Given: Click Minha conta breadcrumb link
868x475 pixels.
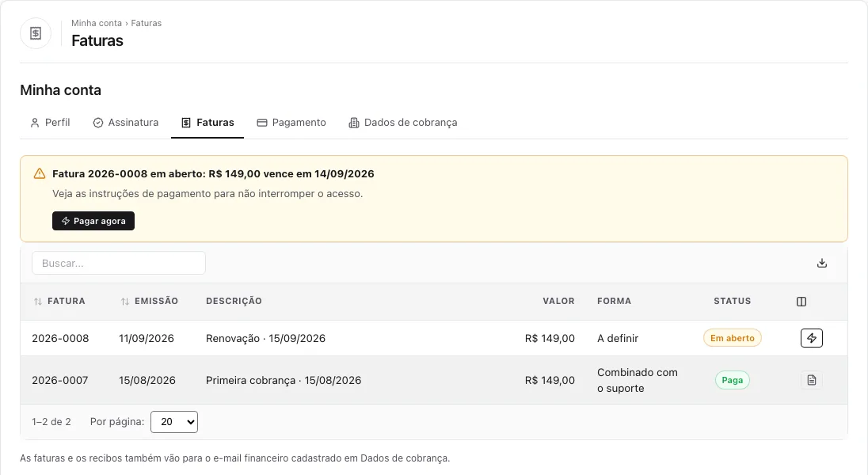Looking at the screenshot, I should pyautogui.click(x=97, y=23).
